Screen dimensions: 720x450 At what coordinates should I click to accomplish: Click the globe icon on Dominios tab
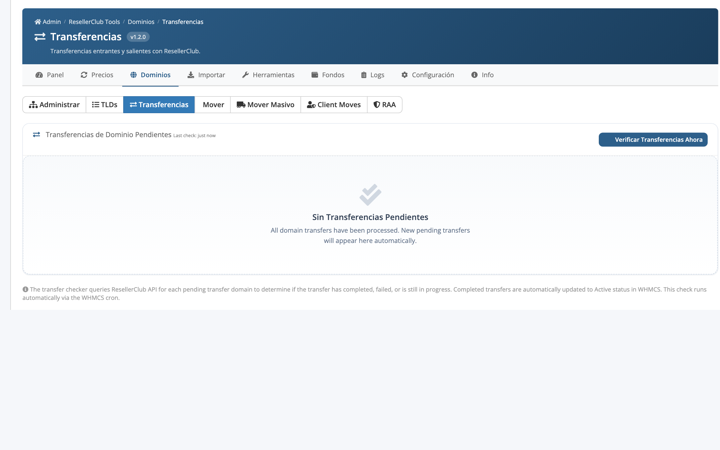click(x=133, y=75)
